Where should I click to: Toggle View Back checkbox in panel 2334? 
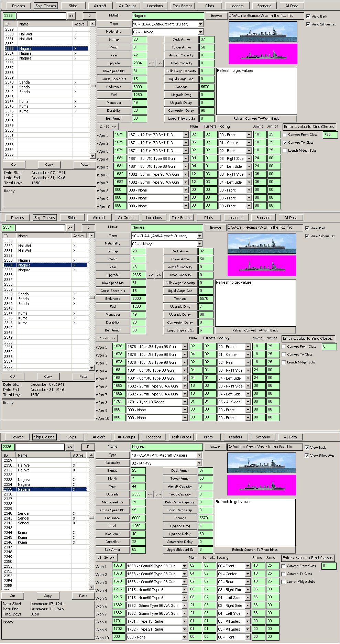[307, 228]
